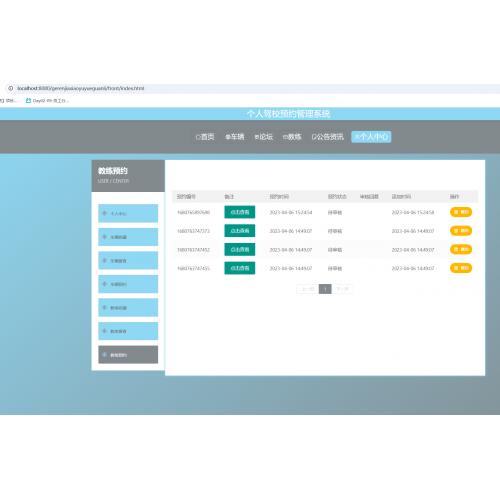This screenshot has height=500, width=500.
Task: Open 首页 in the top navigation
Action: pos(205,137)
